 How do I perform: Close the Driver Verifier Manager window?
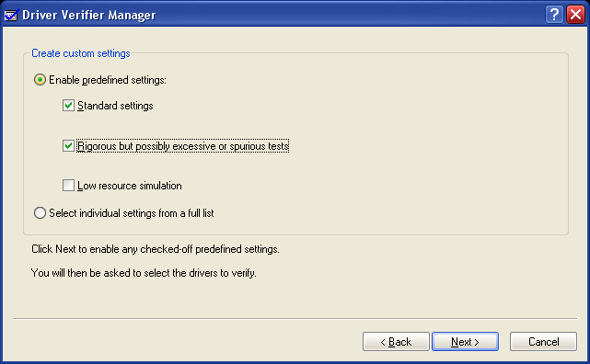coord(575,15)
